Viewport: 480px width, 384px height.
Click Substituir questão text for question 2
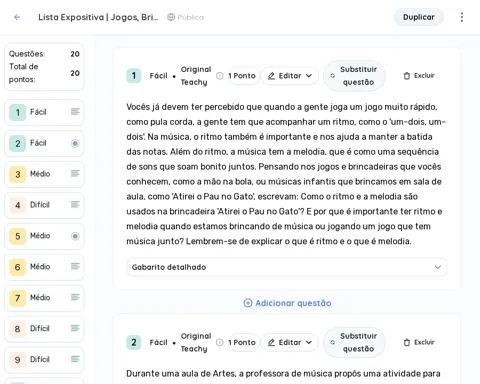coord(358,342)
